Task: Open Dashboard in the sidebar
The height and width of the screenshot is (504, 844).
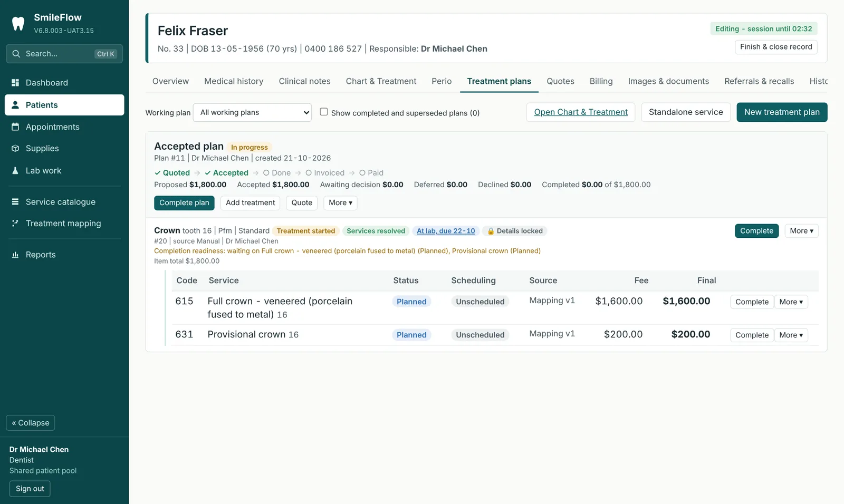Action: pyautogui.click(x=64, y=83)
